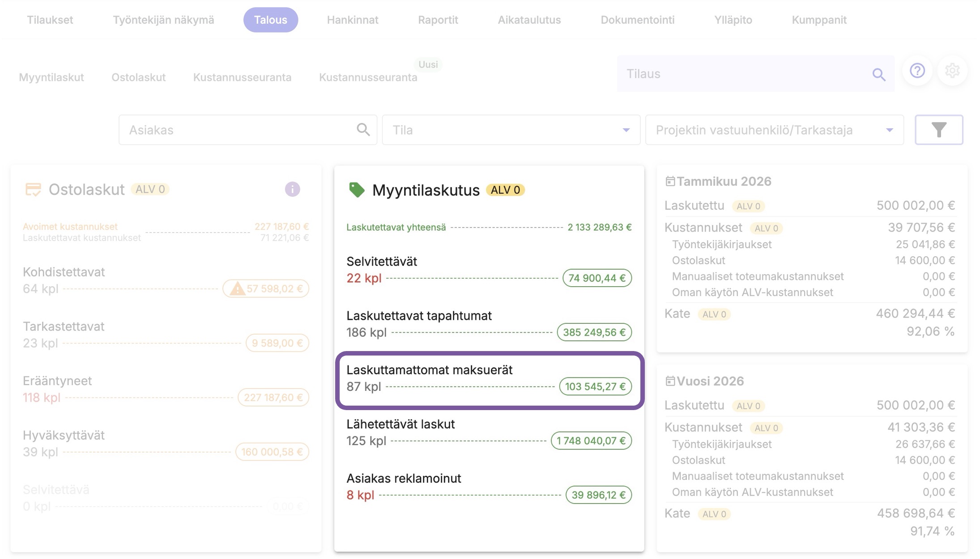Image resolution: width=980 pixels, height=559 pixels.
Task: Click the Kohdistettavat warning amount badge
Action: tap(266, 288)
